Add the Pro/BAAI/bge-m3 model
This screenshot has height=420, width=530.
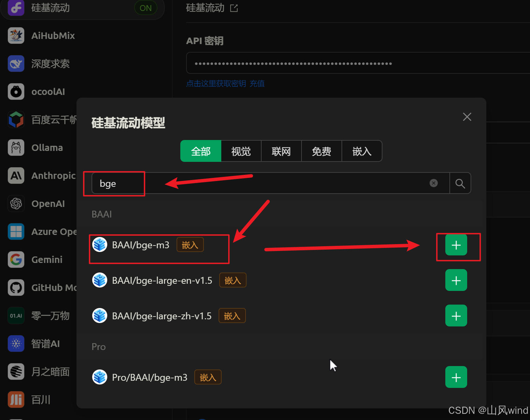click(456, 377)
